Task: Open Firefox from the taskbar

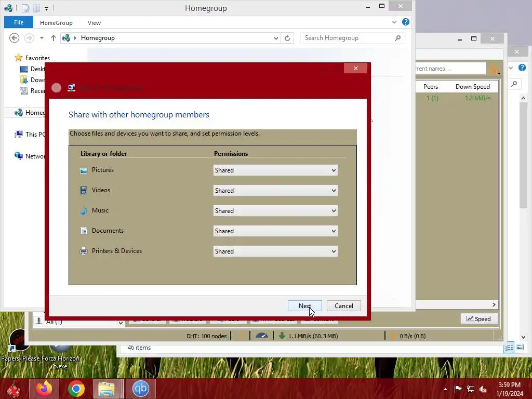Action: coord(44,389)
